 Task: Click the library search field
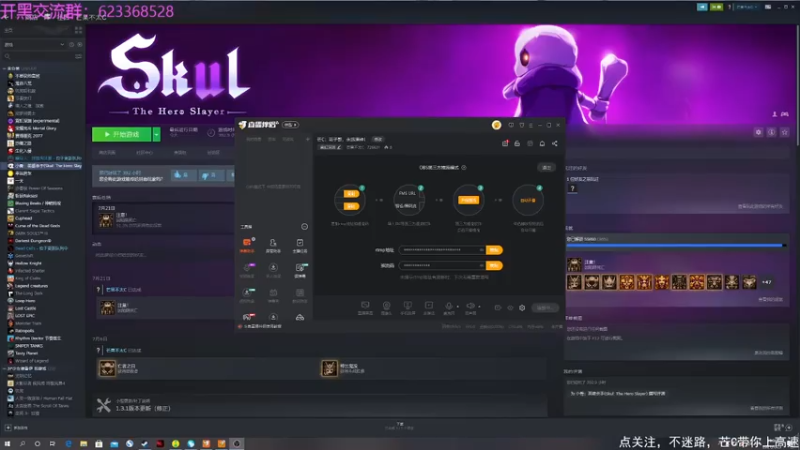point(38,56)
